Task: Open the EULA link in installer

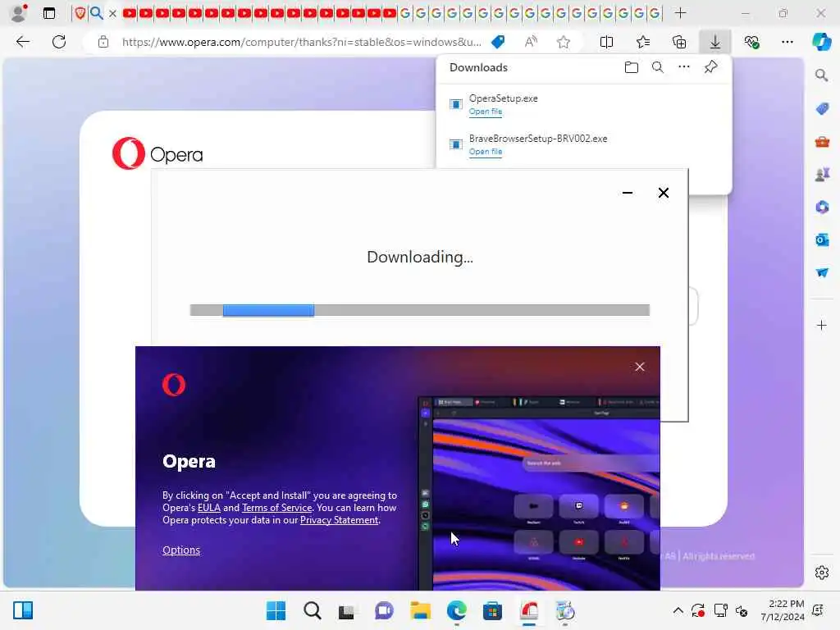Action: coord(209,508)
